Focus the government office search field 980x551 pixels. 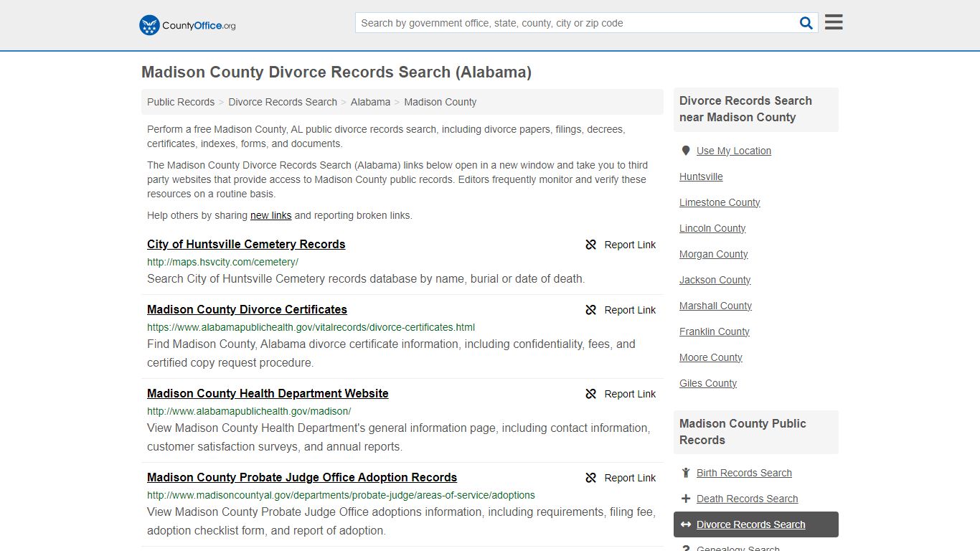[576, 23]
